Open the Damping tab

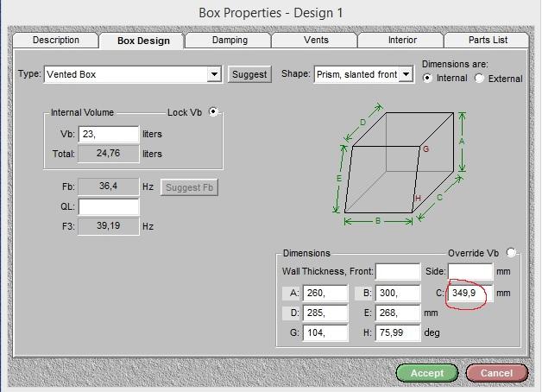230,41
